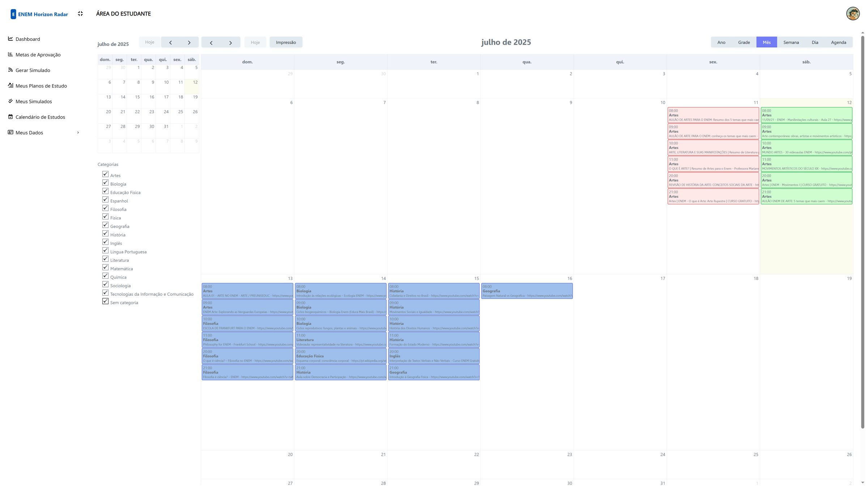Open the Meus Simulados page
This screenshot has width=868, height=488.
coord(34,101)
